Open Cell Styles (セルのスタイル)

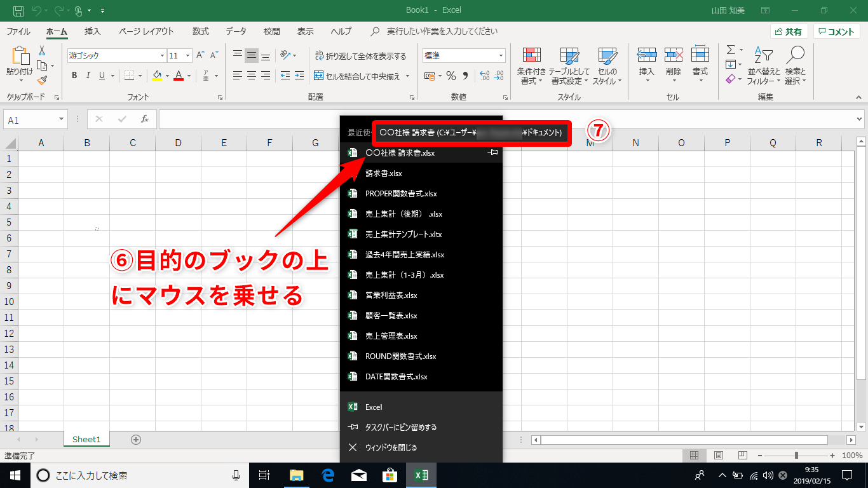[x=607, y=66]
